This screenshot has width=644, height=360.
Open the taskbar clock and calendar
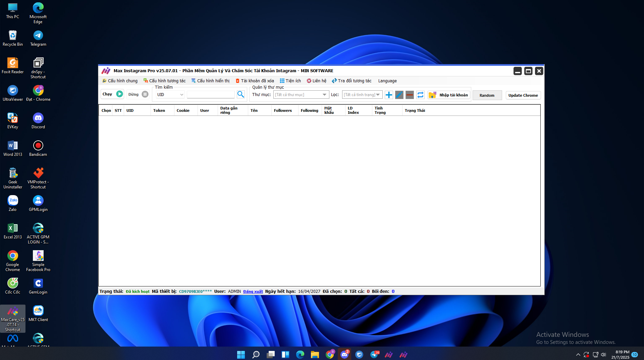[x=620, y=355]
